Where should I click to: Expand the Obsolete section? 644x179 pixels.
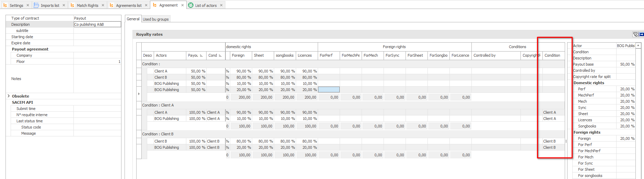pyautogui.click(x=9, y=96)
